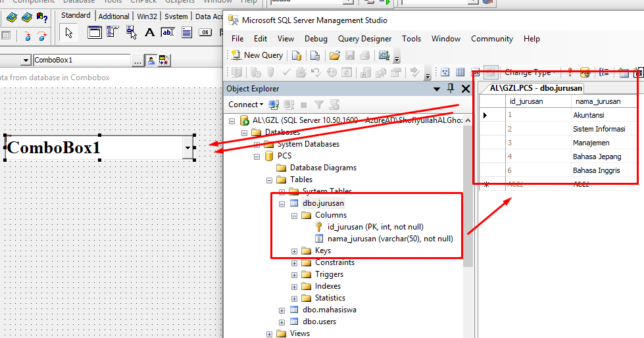This screenshot has height=338, width=644.
Task: Click New Query in SSMS toolbar
Action: [x=257, y=55]
